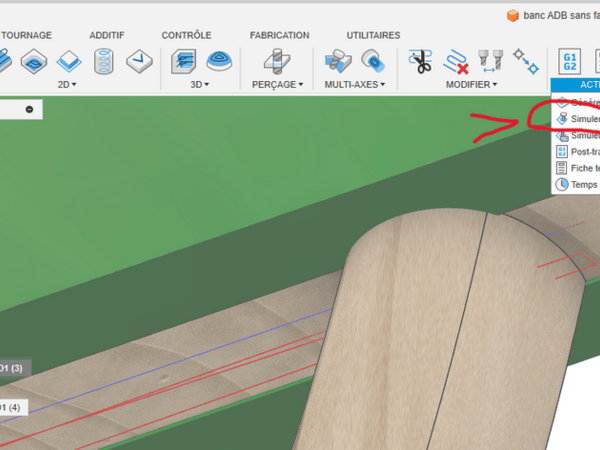Click the delete toolpath red X icon
This screenshot has height=450, width=600.
coord(457,62)
